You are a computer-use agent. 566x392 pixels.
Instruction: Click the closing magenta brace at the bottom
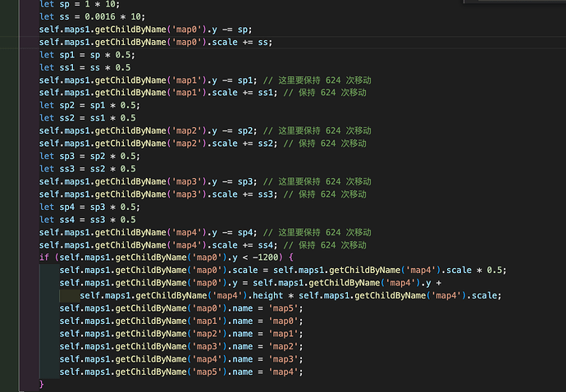click(41, 384)
